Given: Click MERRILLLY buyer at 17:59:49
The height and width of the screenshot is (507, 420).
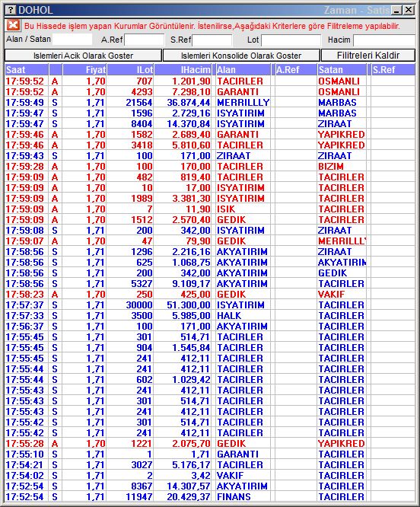Looking at the screenshot, I should coord(243,103).
